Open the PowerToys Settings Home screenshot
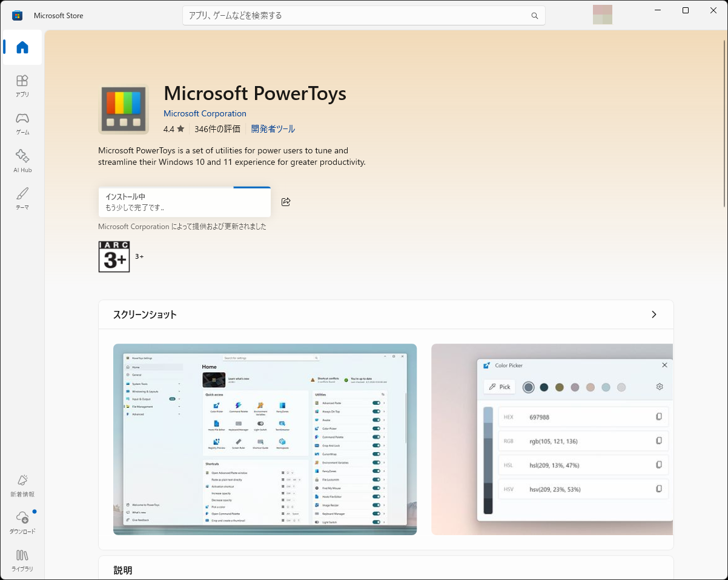728x580 pixels. point(265,439)
